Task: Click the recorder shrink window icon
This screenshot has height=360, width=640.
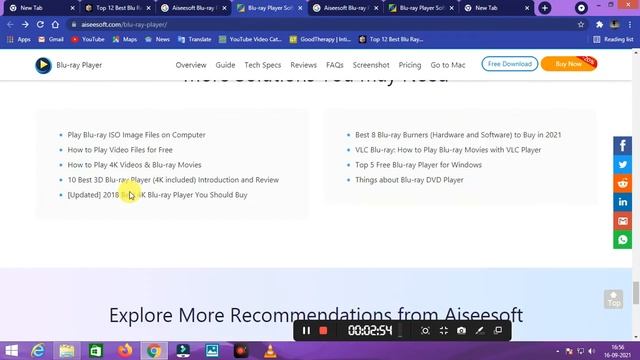Action: [x=443, y=331]
